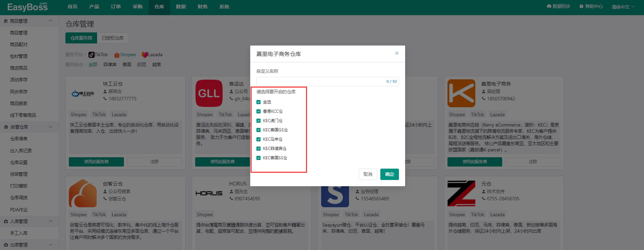644x250 pixels.
Task: Open the help center icon
Action: (581, 6)
